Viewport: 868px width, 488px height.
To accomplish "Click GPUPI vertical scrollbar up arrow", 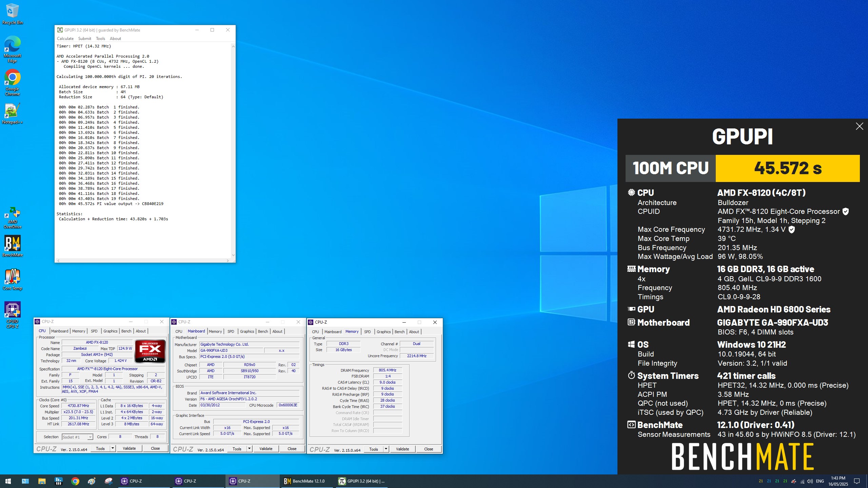I will (233, 46).
